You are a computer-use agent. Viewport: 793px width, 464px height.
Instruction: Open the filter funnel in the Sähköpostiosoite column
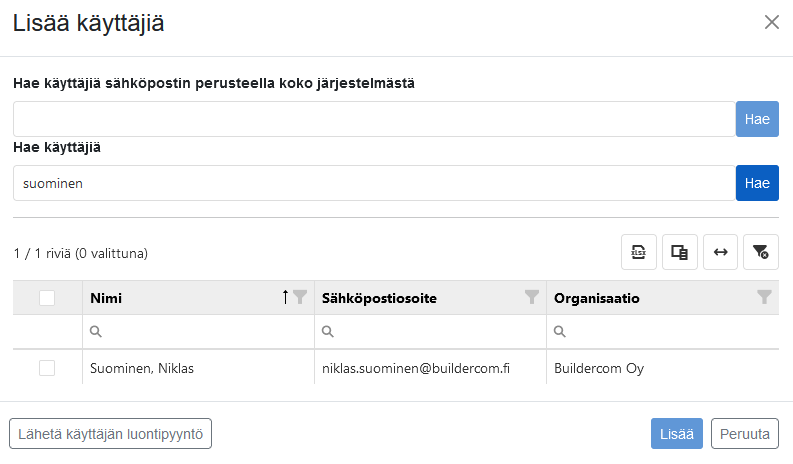coord(532,297)
